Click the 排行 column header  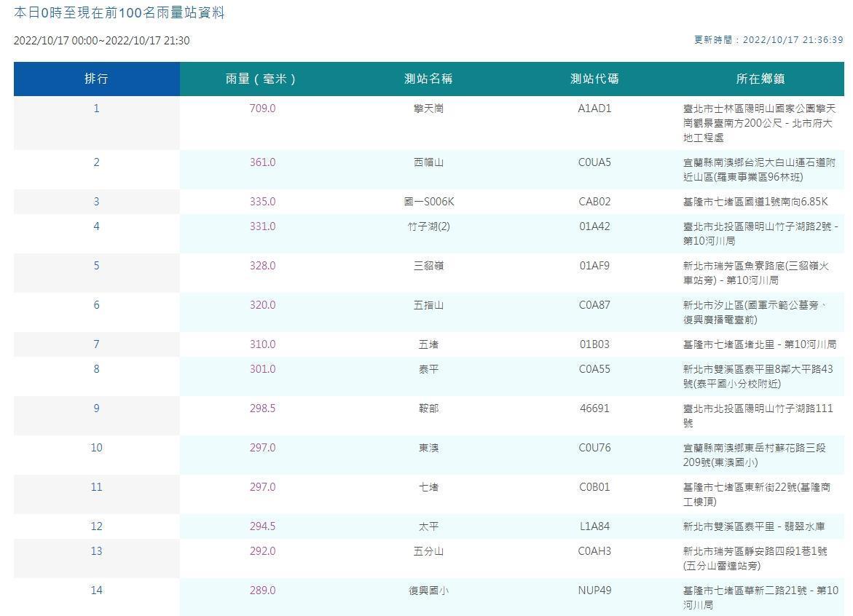[96, 79]
